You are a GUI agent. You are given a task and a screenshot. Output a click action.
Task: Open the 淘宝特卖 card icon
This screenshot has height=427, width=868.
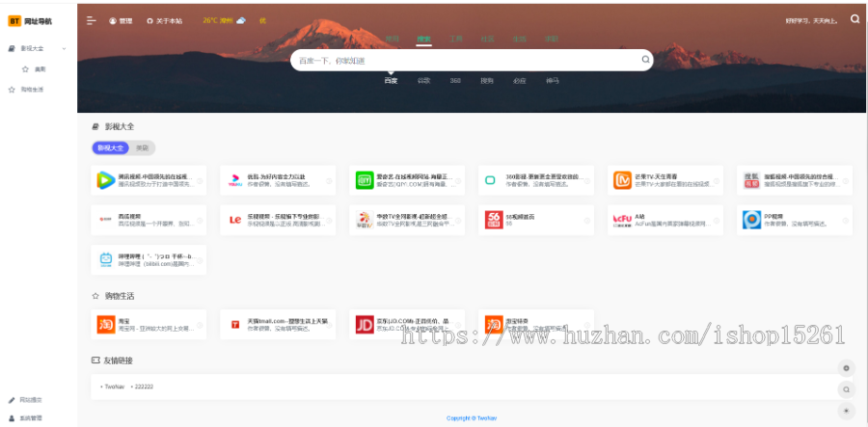click(x=493, y=325)
